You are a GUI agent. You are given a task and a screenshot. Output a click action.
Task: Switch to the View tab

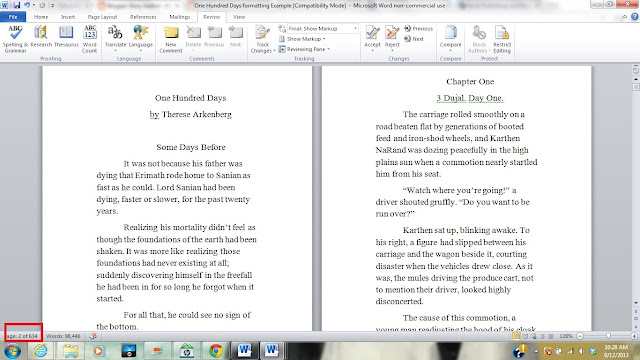[239, 17]
